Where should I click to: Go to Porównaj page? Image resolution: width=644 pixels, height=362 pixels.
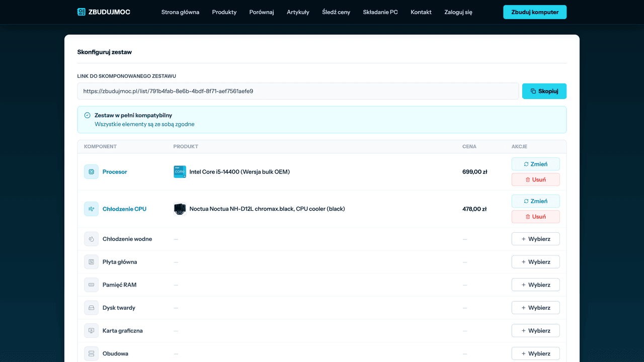coord(262,12)
